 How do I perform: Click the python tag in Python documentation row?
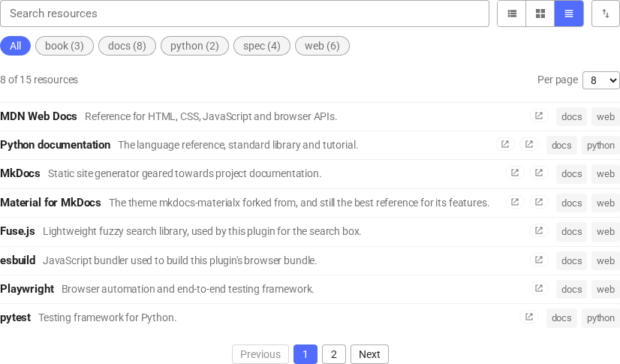pos(600,145)
